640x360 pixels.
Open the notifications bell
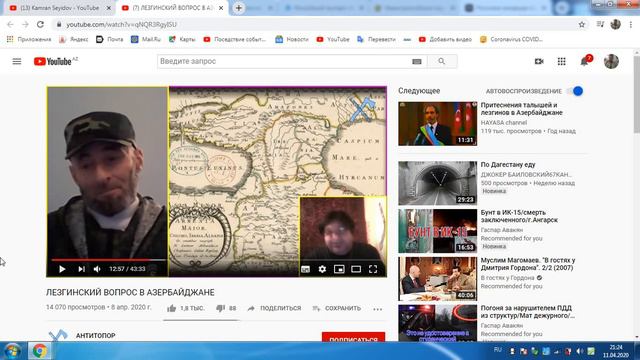tap(584, 61)
